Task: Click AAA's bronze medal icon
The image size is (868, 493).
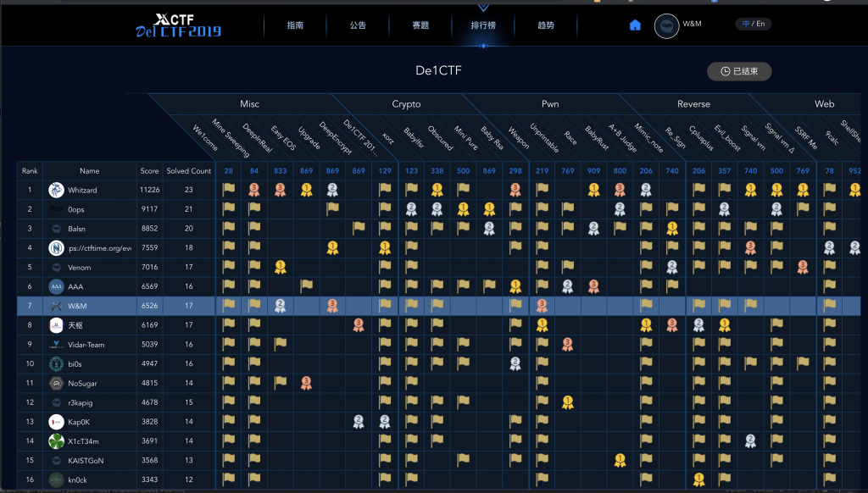Action: point(593,286)
